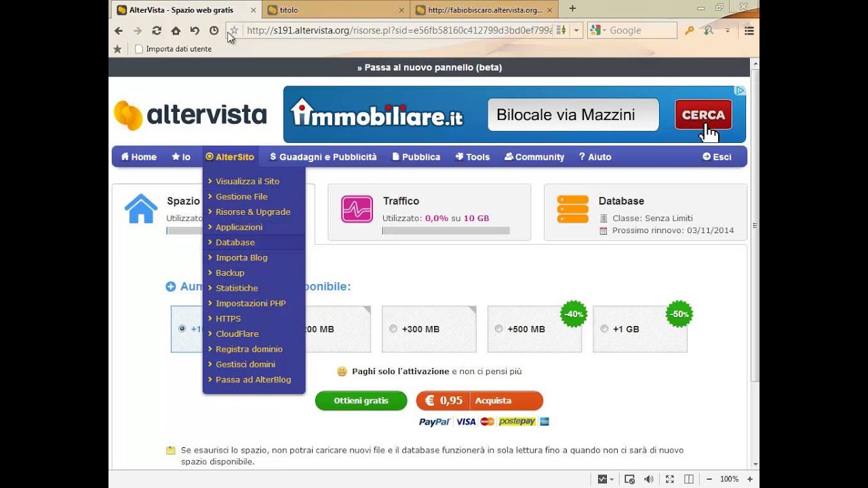
Task: Select the +500 MB radio button
Action: (x=498, y=329)
